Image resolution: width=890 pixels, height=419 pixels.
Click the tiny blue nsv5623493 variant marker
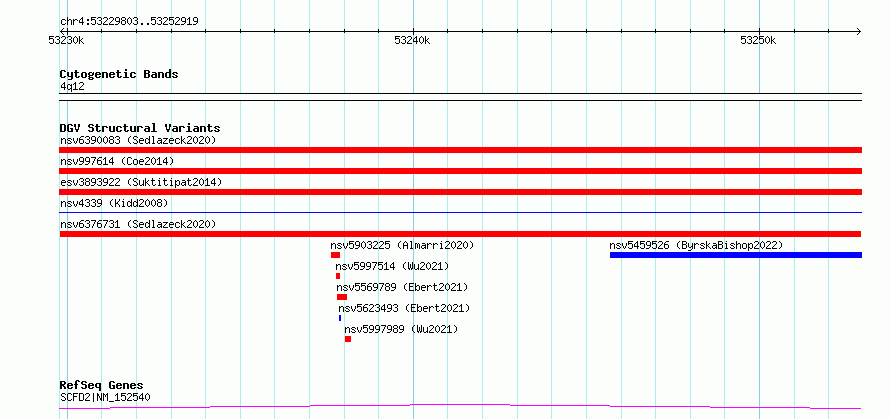coord(340,318)
